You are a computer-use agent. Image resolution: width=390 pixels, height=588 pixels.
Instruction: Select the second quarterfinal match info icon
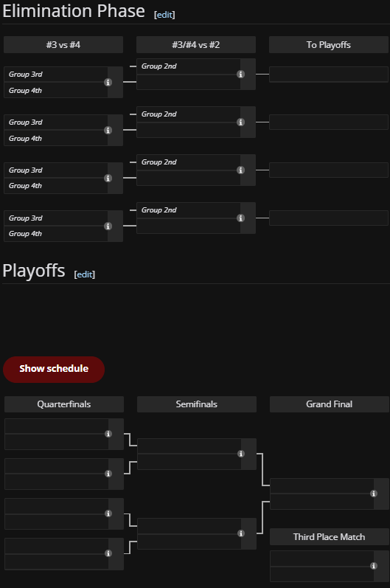click(x=108, y=474)
